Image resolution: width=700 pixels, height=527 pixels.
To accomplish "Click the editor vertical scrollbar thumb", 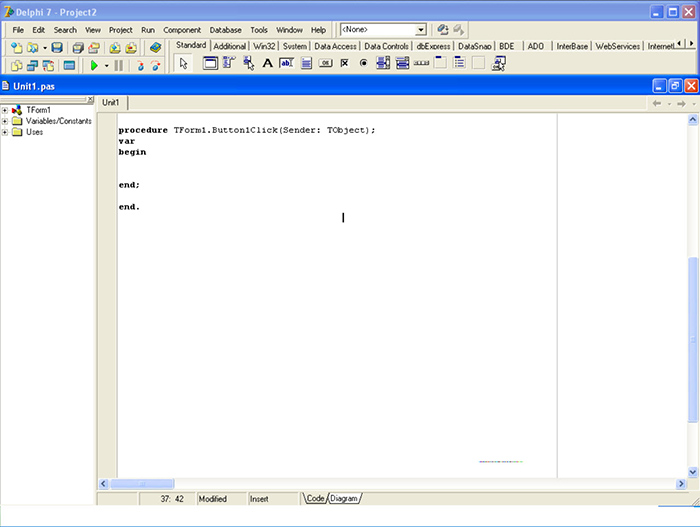I will 692,339.
